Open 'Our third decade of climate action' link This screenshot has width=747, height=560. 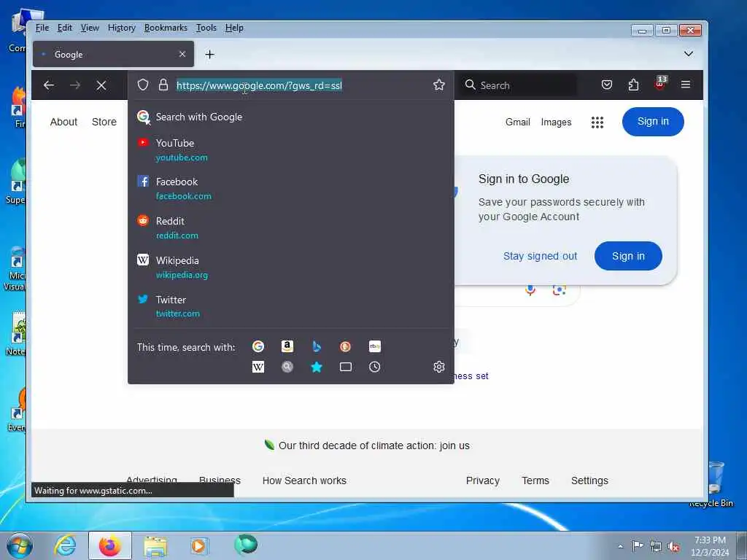tap(374, 446)
